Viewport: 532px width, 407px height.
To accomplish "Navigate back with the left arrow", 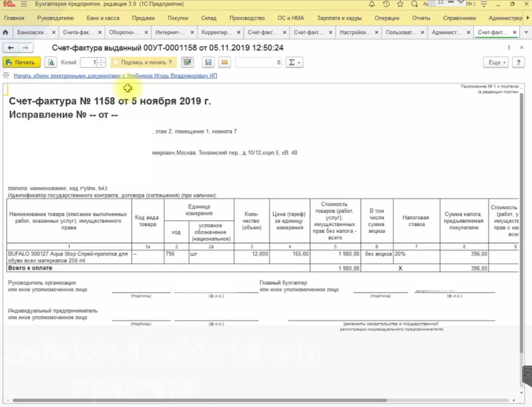I will [x=11, y=47].
